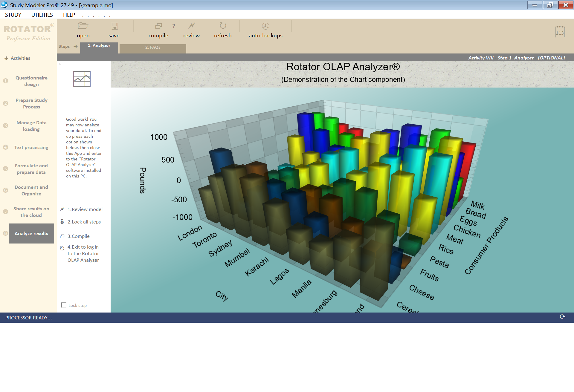Viewport: 574px width, 392px height.
Task: Click the step 5 circle beside Formulate and prepare data
Action: point(5,169)
